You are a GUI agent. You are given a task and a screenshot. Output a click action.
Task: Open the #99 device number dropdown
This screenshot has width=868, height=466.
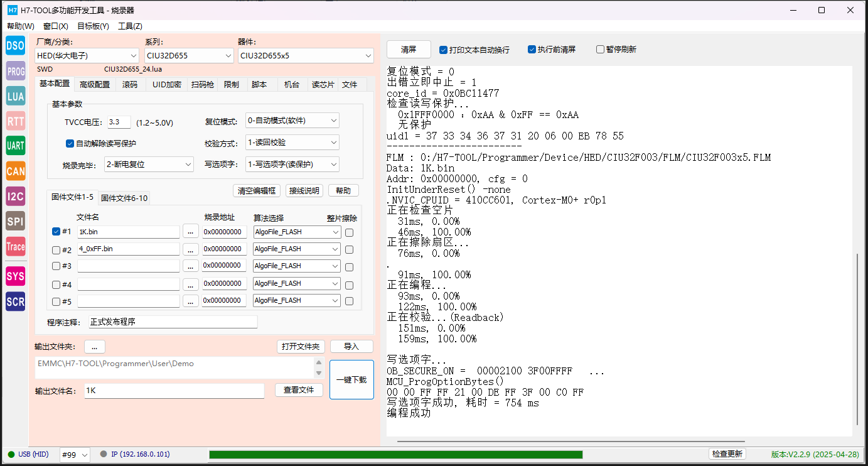pyautogui.click(x=75, y=455)
